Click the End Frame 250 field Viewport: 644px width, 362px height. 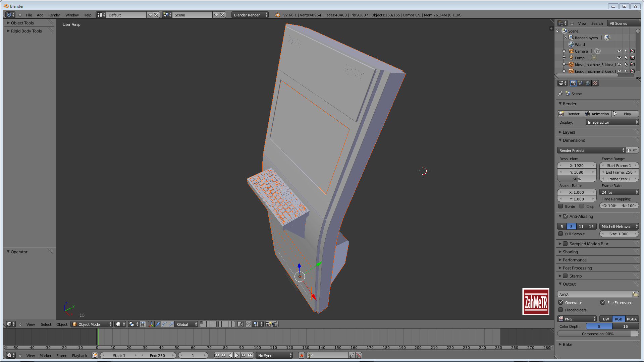[619, 172]
